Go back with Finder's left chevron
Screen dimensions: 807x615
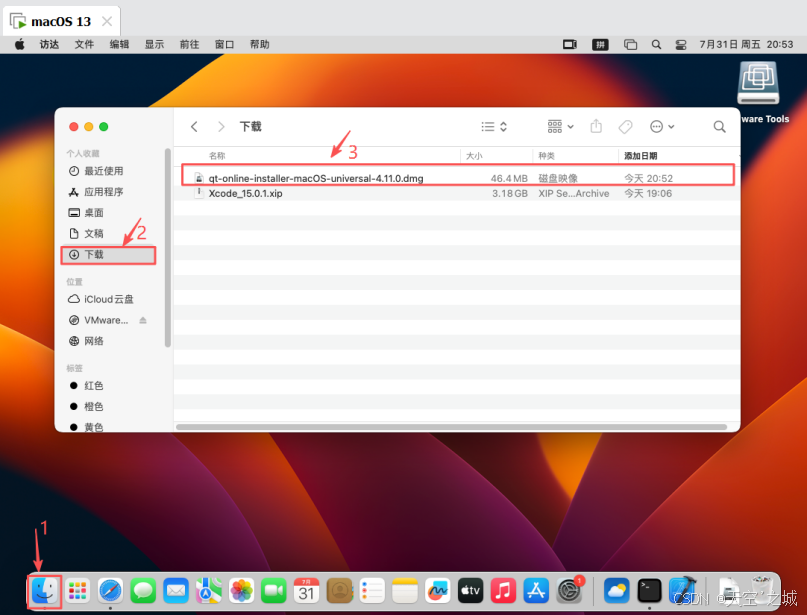click(x=194, y=127)
